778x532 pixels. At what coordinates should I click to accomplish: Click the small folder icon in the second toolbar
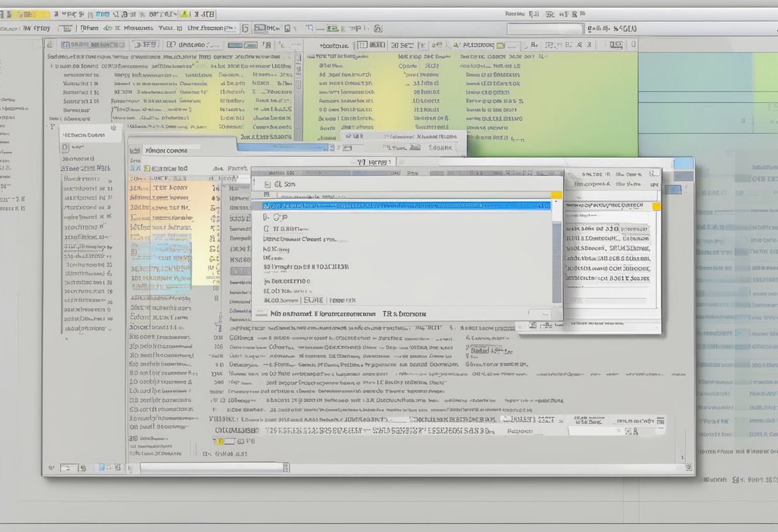(67, 28)
